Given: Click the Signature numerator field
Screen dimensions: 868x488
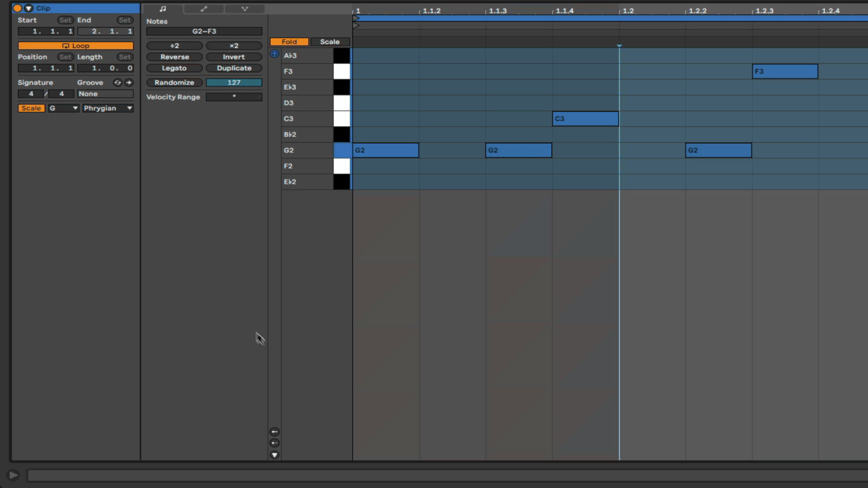Looking at the screenshot, I should point(31,94).
